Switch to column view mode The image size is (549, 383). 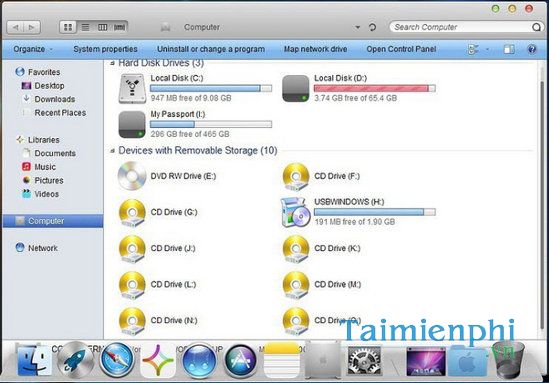click(102, 27)
